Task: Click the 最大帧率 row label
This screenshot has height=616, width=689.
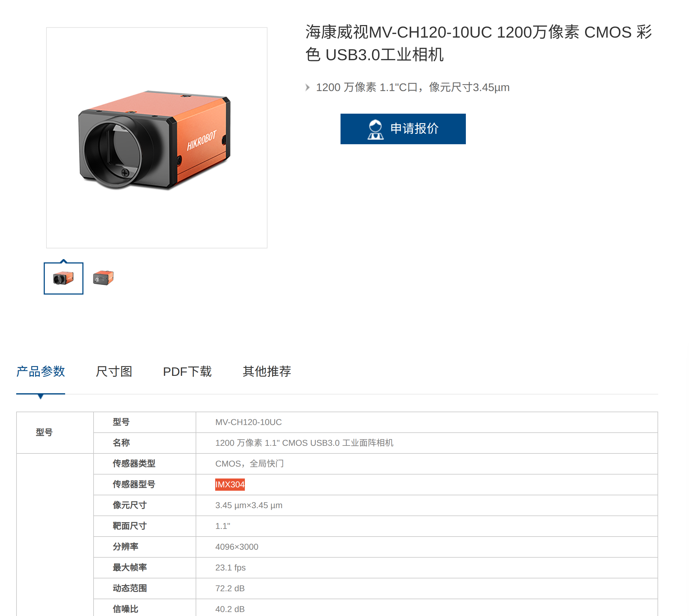Action: click(x=130, y=567)
